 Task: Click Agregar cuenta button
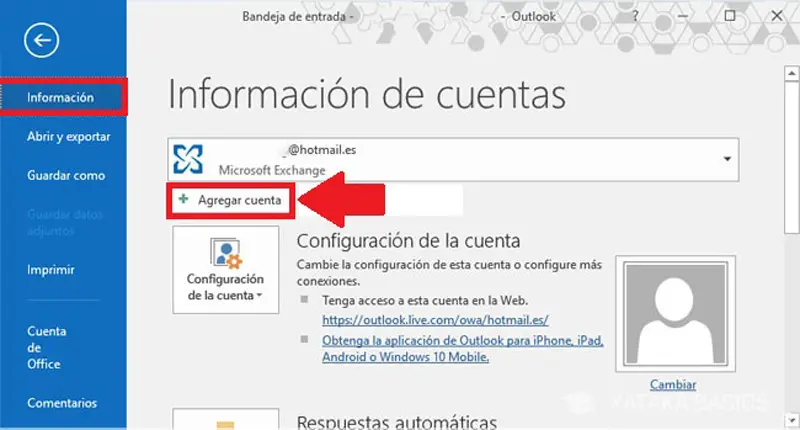coord(231,200)
